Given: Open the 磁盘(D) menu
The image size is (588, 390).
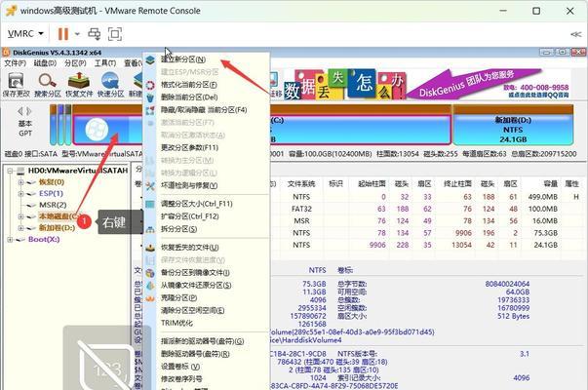Looking at the screenshot, I should 45,63.
